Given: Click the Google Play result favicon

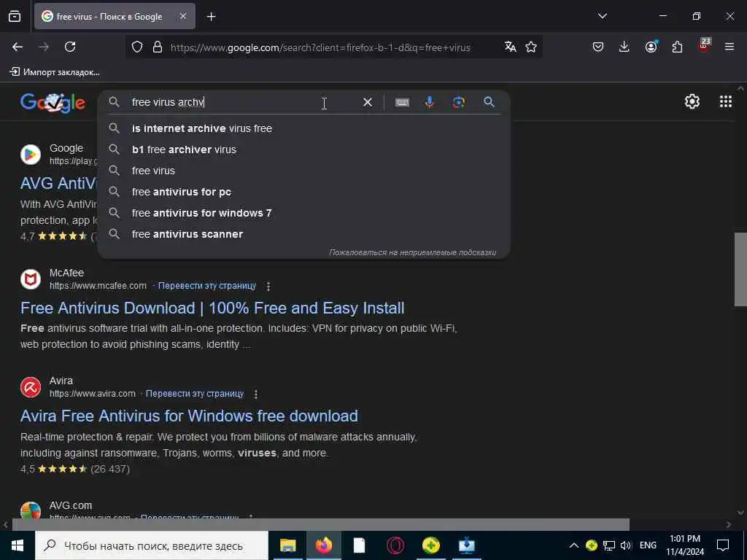Looking at the screenshot, I should (31, 155).
